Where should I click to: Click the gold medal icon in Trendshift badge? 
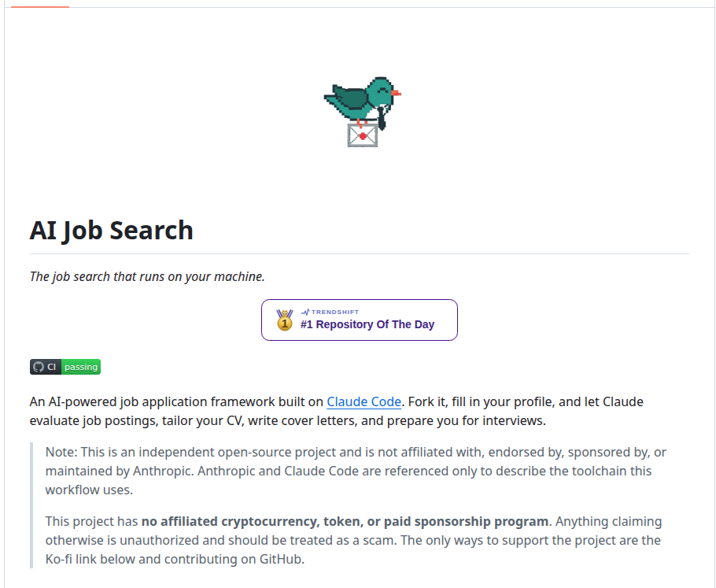(x=285, y=320)
